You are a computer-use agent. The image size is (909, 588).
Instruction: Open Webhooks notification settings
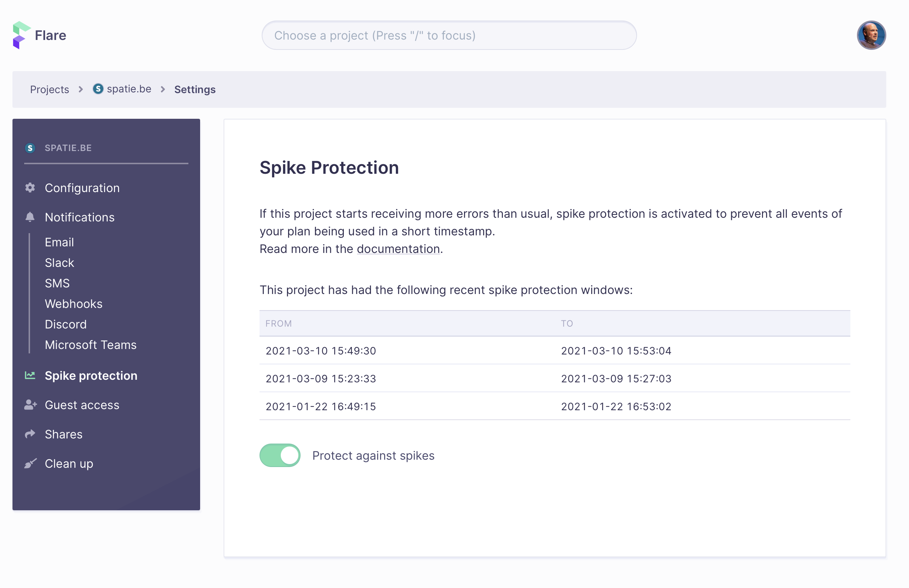74,304
